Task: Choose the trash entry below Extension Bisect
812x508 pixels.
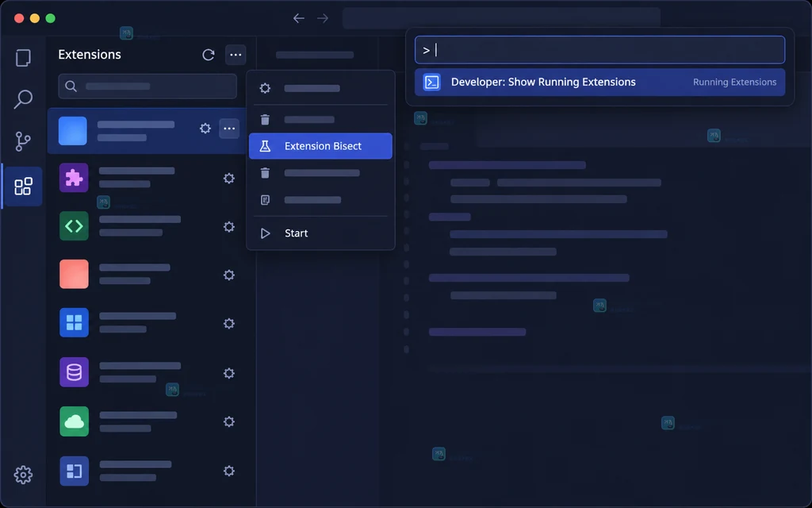Action: (320, 173)
